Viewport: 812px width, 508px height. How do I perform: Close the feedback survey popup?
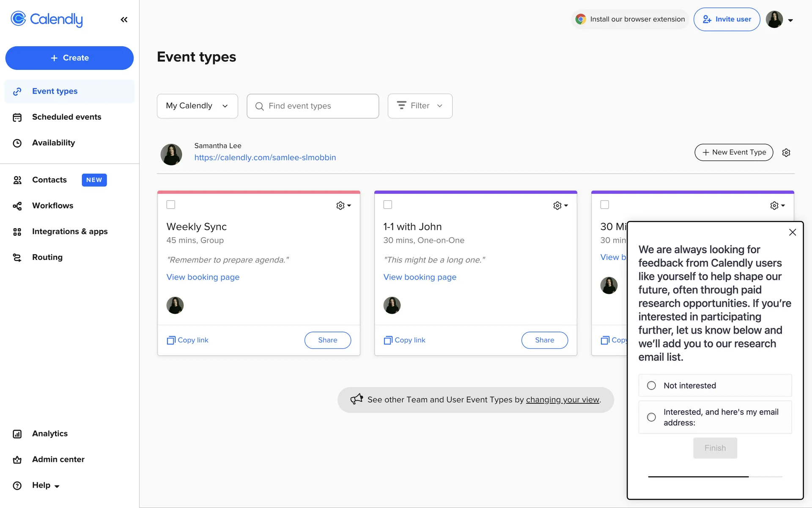pyautogui.click(x=792, y=232)
